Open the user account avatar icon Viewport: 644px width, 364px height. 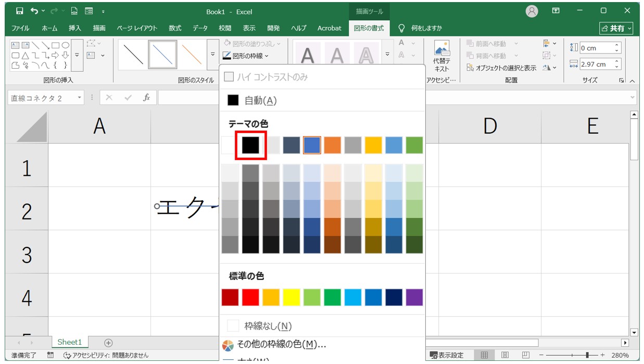pyautogui.click(x=532, y=11)
